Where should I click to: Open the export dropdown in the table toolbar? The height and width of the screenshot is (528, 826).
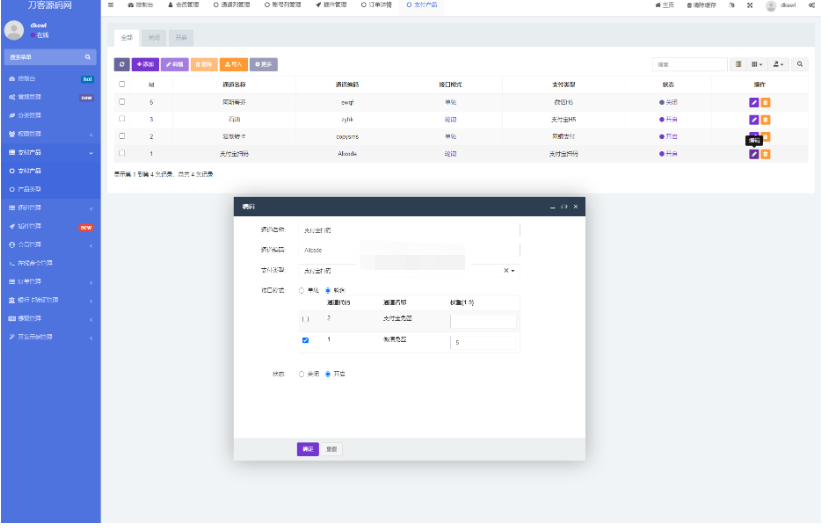tap(779, 64)
